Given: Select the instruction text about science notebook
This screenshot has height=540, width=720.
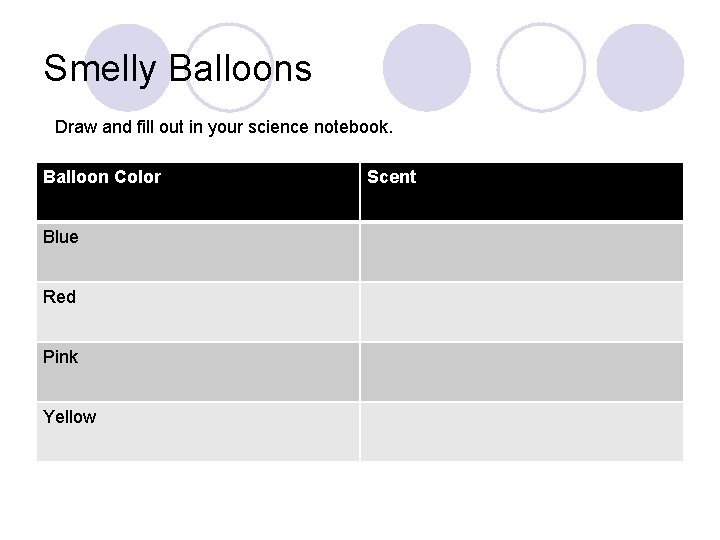Looking at the screenshot, I should click(x=224, y=128).
